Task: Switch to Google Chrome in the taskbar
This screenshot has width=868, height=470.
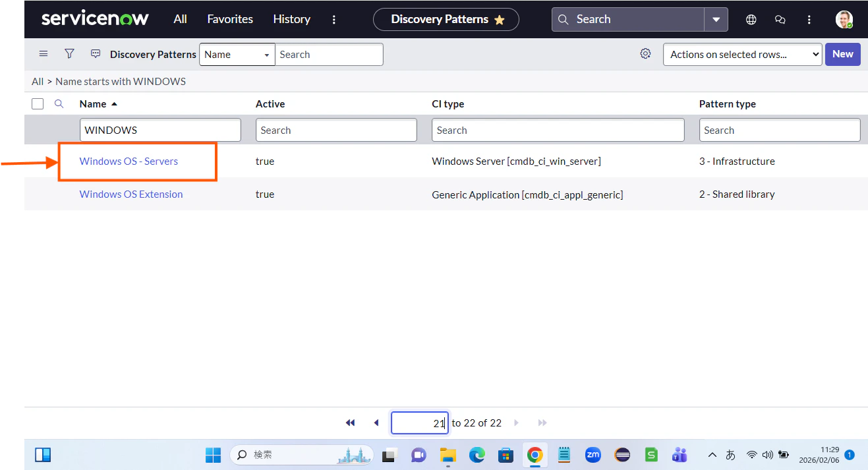Action: pyautogui.click(x=535, y=455)
